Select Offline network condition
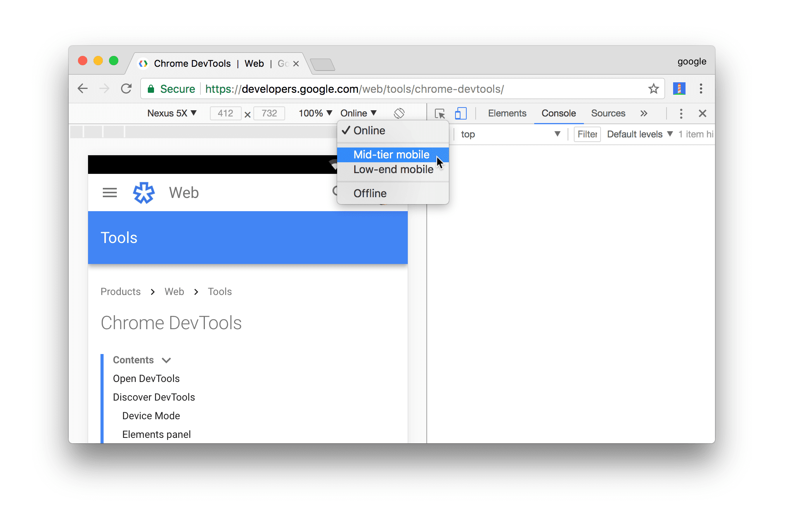The height and width of the screenshot is (519, 812). tap(370, 193)
